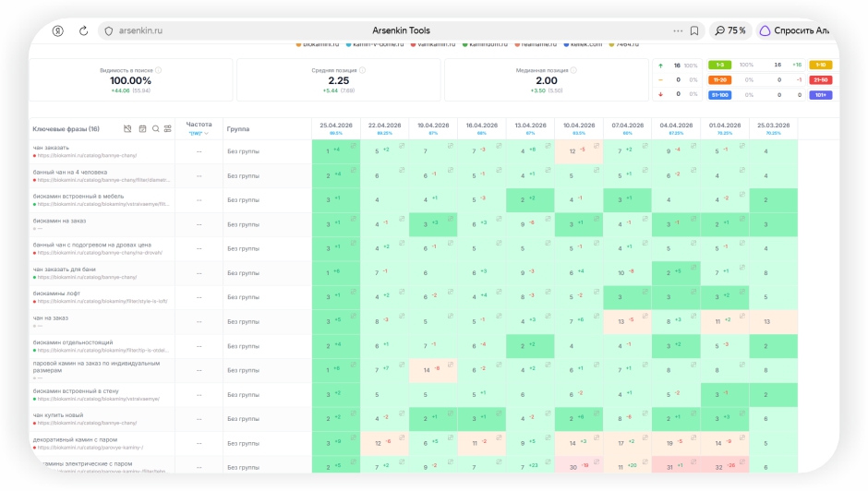
Task: Open column grouping settings icon
Action: click(x=168, y=129)
